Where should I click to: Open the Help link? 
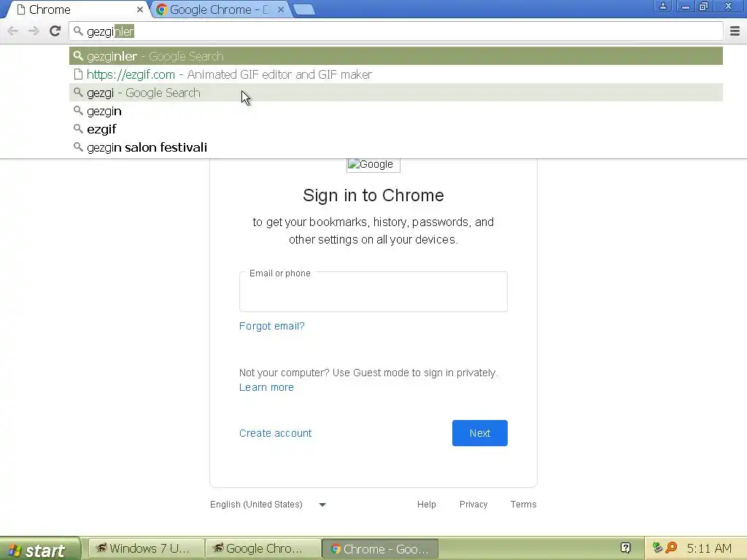[426, 505]
